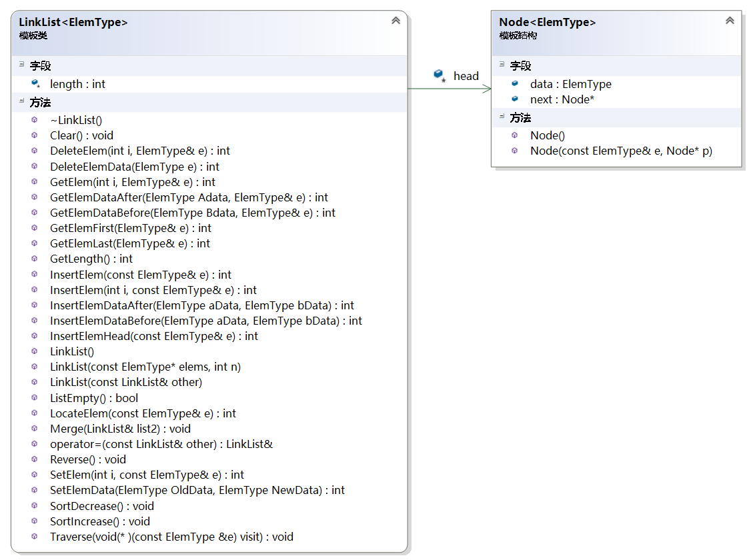Click the LinkList<ElemType> class title
Screen dimensions: 751x560
click(73, 22)
